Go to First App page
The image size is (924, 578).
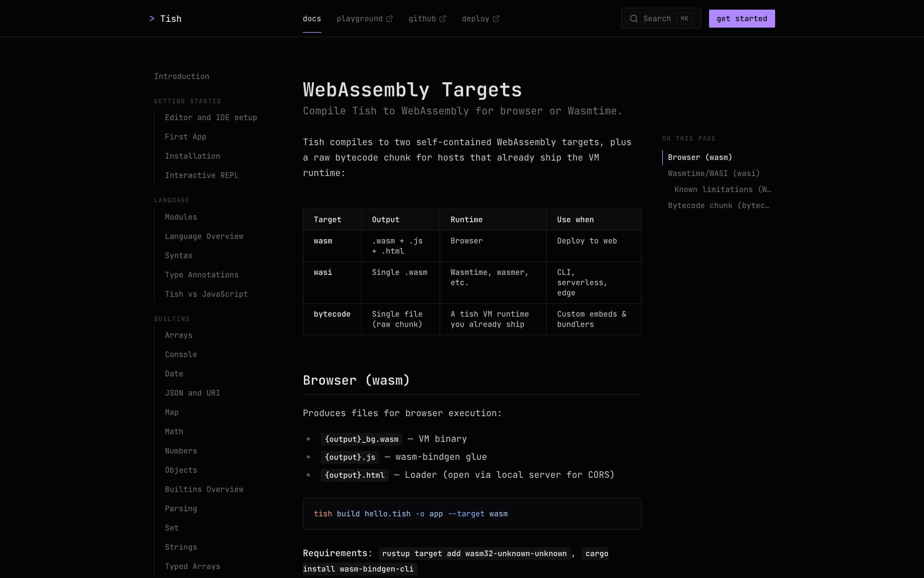pos(185,137)
